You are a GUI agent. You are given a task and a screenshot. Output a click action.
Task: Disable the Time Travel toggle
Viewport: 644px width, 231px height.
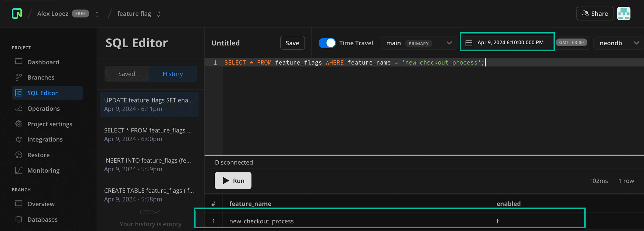click(x=327, y=43)
